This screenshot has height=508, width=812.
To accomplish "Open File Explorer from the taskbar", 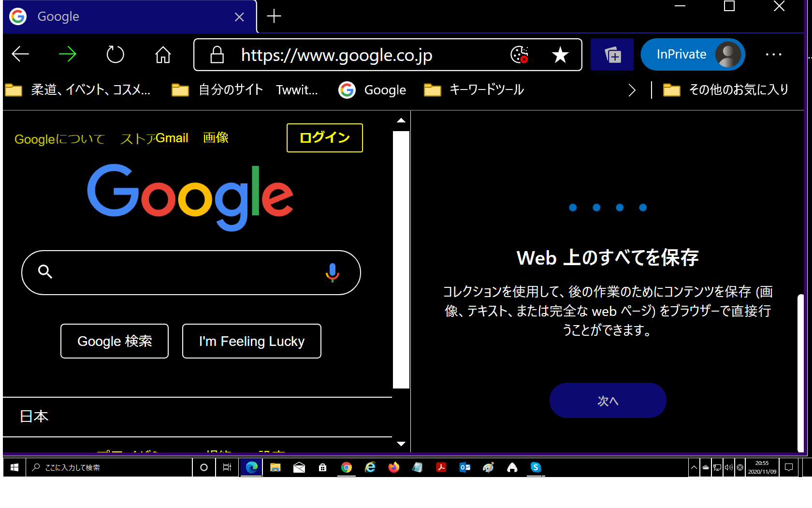I will 275,467.
